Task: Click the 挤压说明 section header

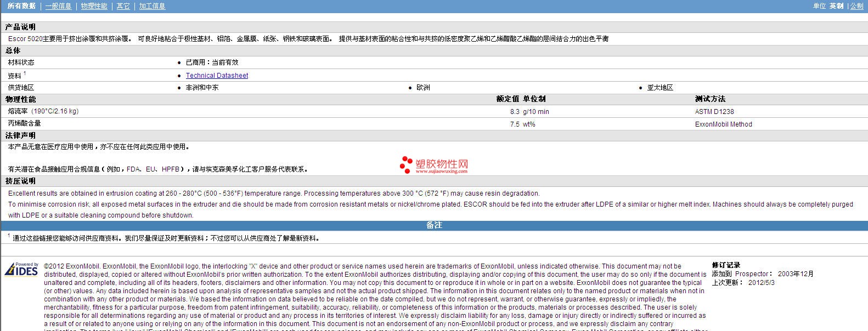Action: pyautogui.click(x=20, y=181)
